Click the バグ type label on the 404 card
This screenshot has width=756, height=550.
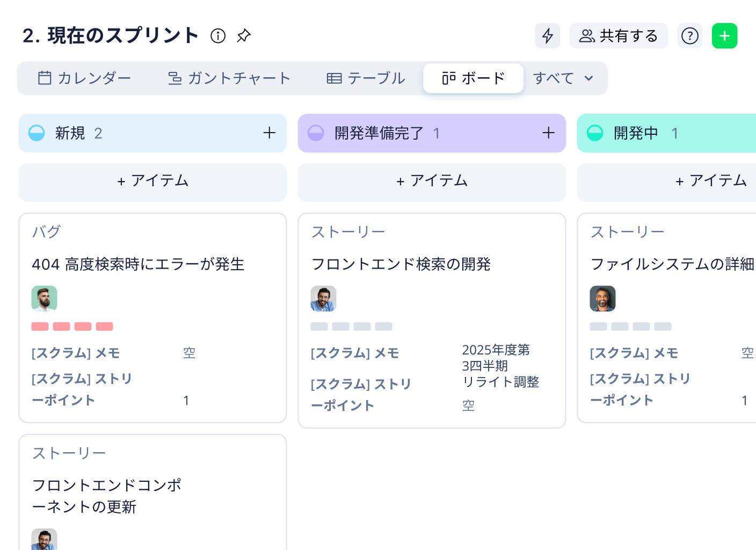pyautogui.click(x=47, y=232)
